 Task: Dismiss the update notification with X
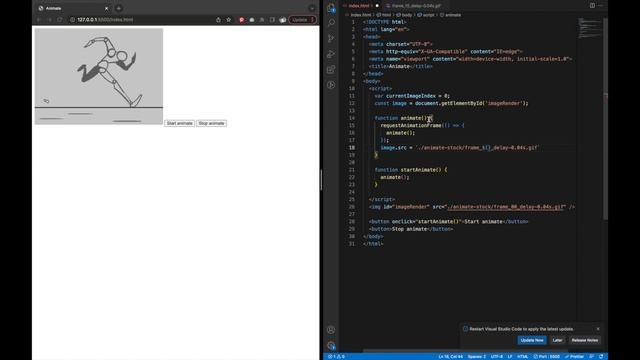coord(598,329)
